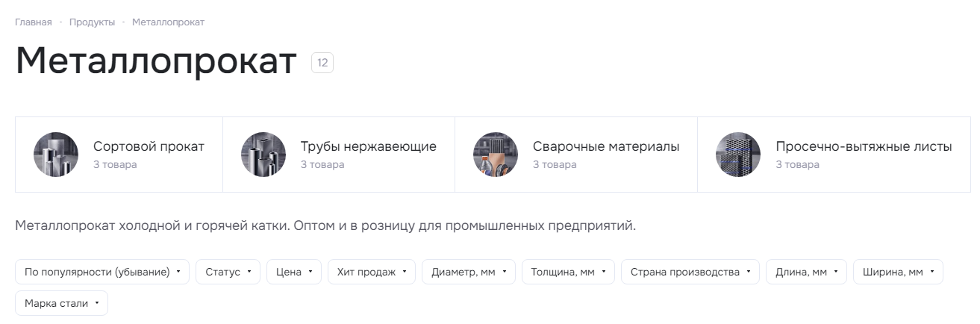
Task: Expand the Хит продаж filter
Action: [372, 272]
